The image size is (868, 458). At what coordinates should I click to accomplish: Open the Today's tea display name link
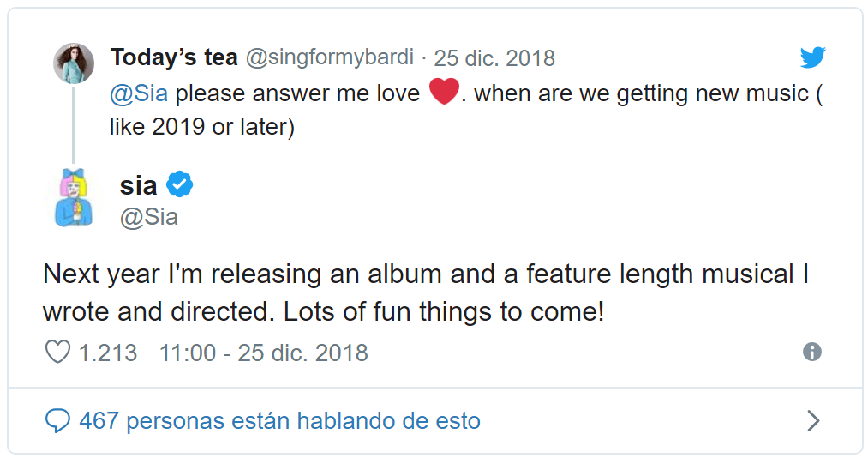click(x=174, y=57)
